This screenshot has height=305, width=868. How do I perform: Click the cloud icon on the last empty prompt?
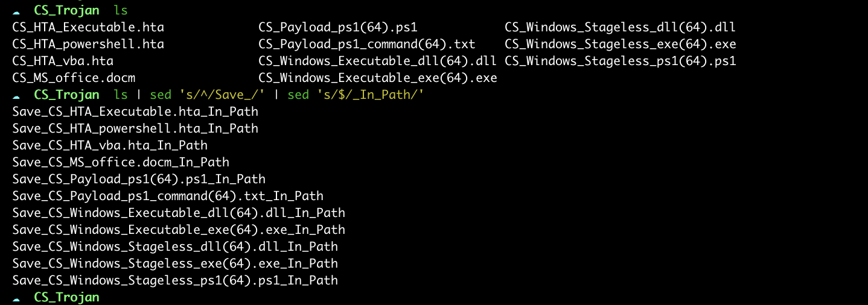click(x=16, y=298)
